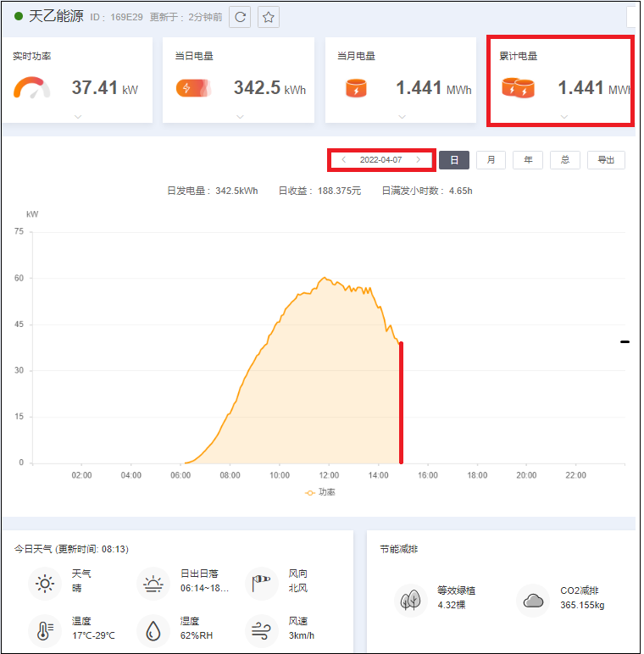Viewport: 644px width, 654px height.
Task: Expand the real-time power card chevron
Action: tap(78, 117)
